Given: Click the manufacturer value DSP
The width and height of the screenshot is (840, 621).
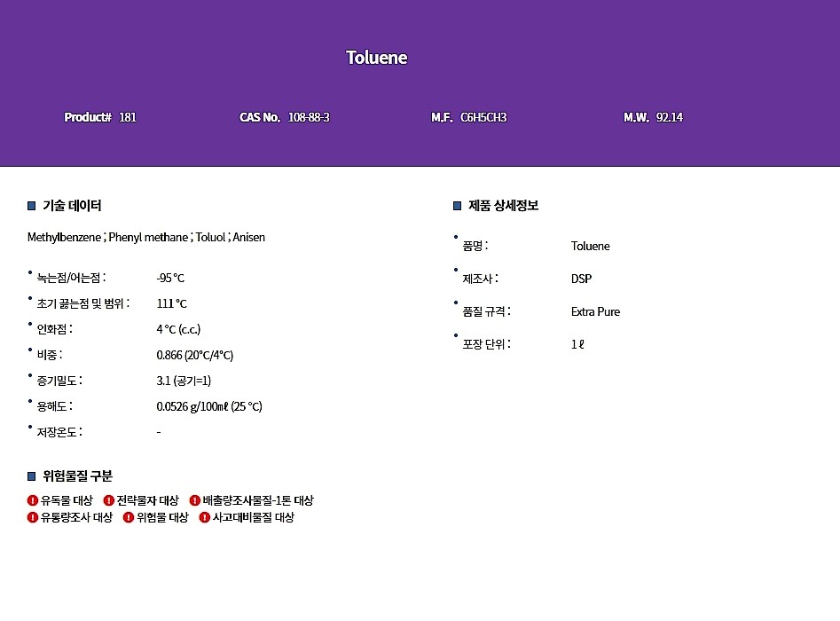Looking at the screenshot, I should tap(581, 279).
